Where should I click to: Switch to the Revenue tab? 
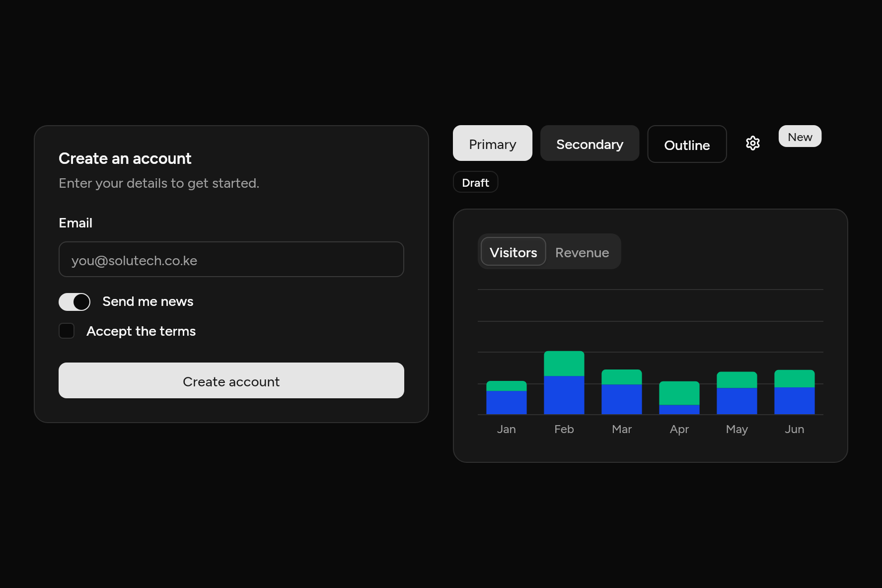582,252
